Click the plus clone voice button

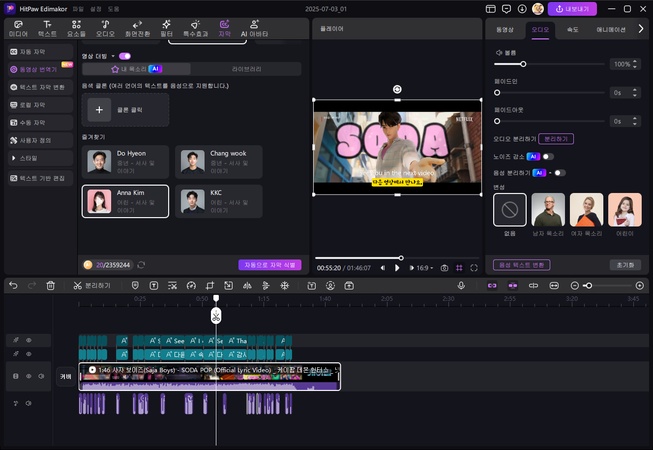click(99, 110)
